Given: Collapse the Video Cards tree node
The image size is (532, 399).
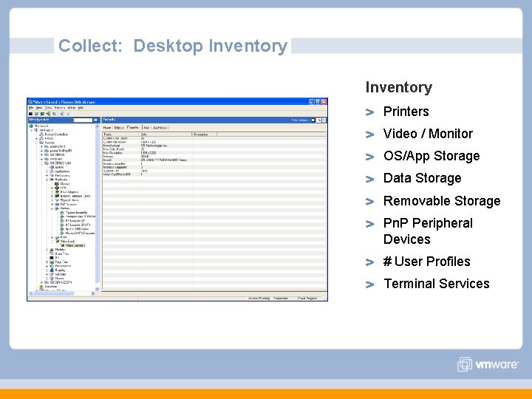Looking at the screenshot, I should pos(52,241).
